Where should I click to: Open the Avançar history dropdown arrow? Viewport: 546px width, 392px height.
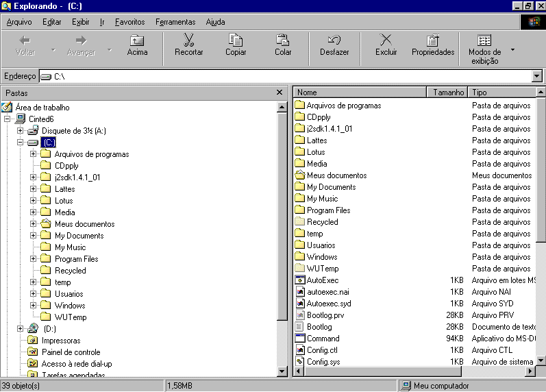pos(110,50)
